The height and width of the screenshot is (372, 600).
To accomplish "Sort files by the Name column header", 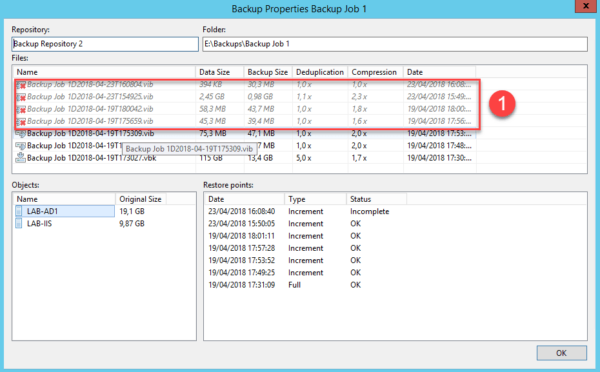I will (104, 72).
